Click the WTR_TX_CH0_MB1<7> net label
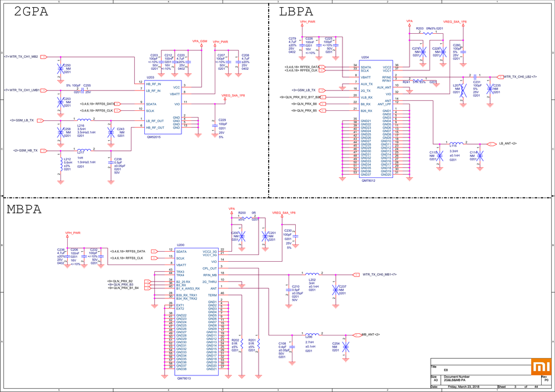Screen dimensions: 555x392 pos(380,274)
